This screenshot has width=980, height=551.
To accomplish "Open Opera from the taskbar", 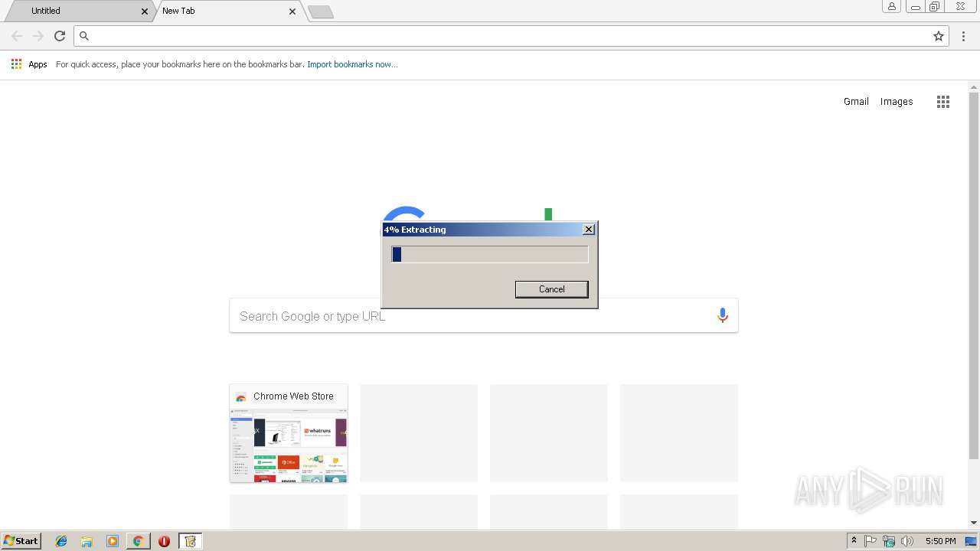I will pos(164,541).
